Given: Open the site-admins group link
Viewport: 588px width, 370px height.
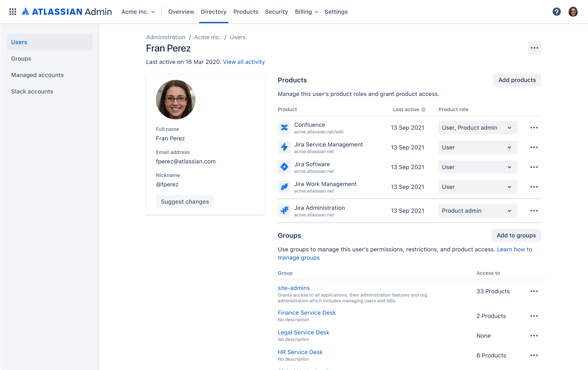Looking at the screenshot, I should point(294,288).
